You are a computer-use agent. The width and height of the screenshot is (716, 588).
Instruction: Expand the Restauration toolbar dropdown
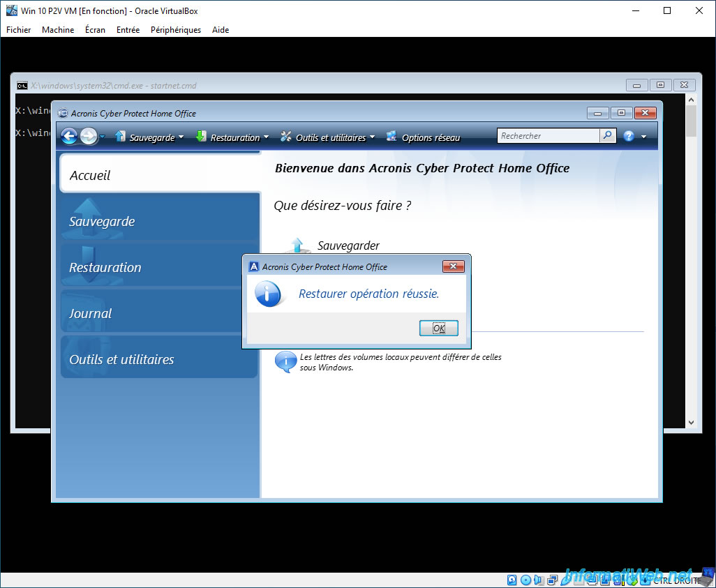(266, 137)
